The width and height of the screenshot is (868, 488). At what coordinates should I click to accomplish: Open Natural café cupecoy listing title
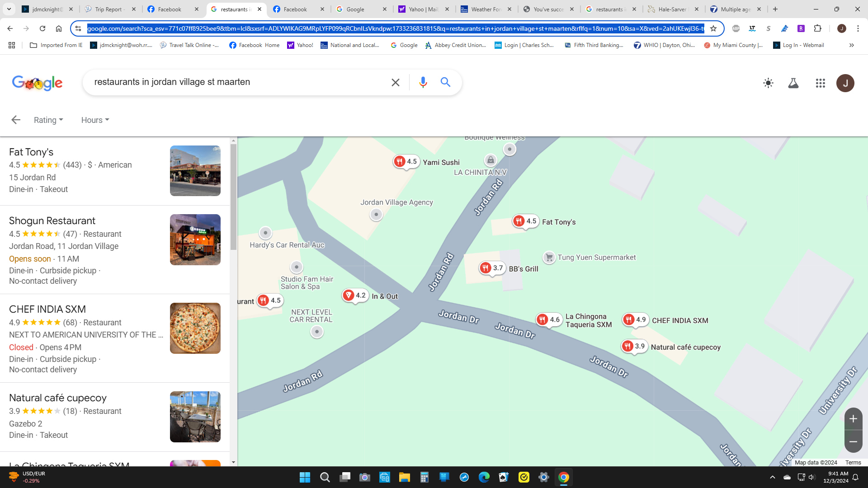point(58,398)
